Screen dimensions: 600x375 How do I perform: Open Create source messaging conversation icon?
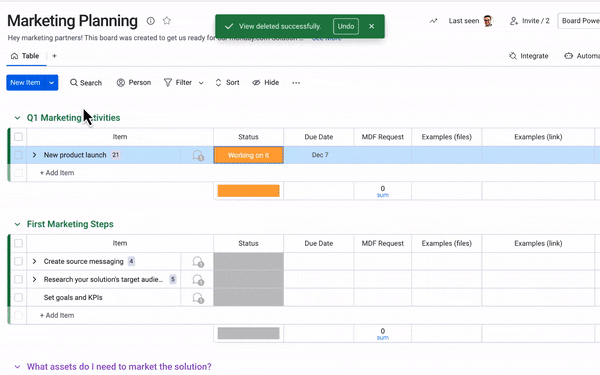[198, 262]
